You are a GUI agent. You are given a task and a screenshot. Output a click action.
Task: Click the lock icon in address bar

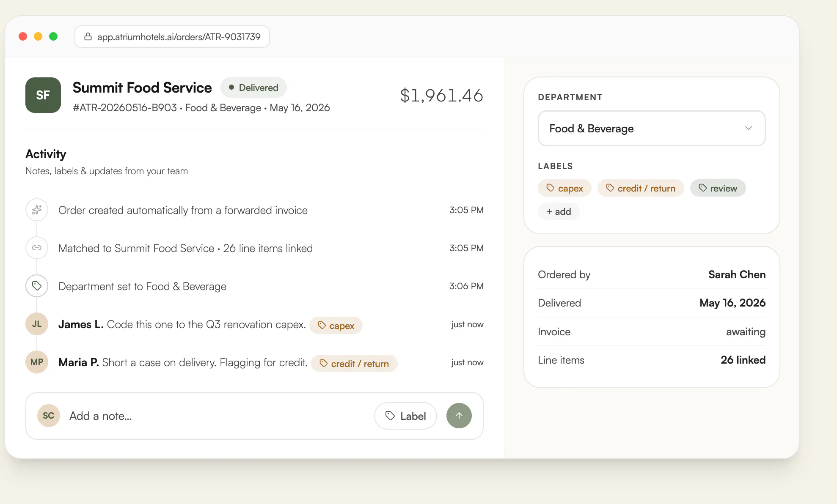tap(88, 37)
